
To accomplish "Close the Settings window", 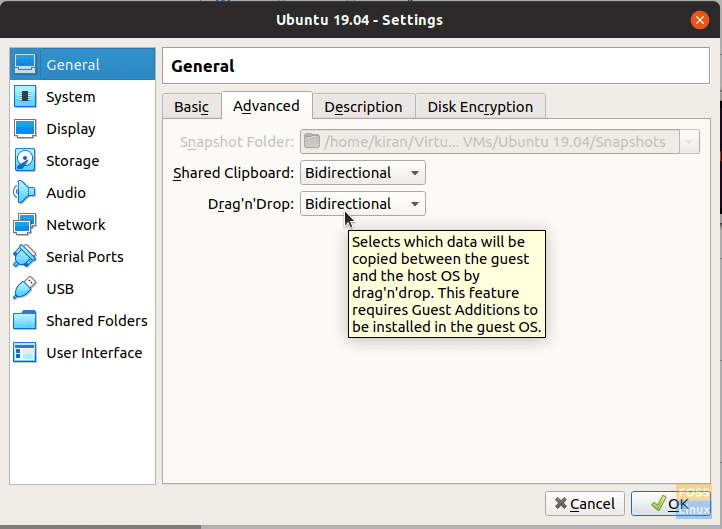I will (x=699, y=20).
